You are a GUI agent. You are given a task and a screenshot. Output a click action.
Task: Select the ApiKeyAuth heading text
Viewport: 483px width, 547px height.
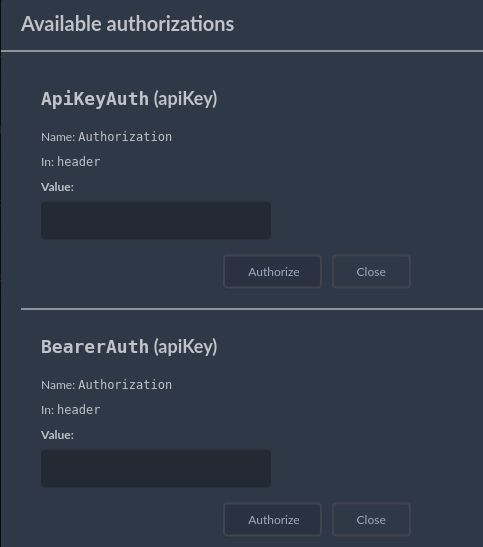click(95, 99)
